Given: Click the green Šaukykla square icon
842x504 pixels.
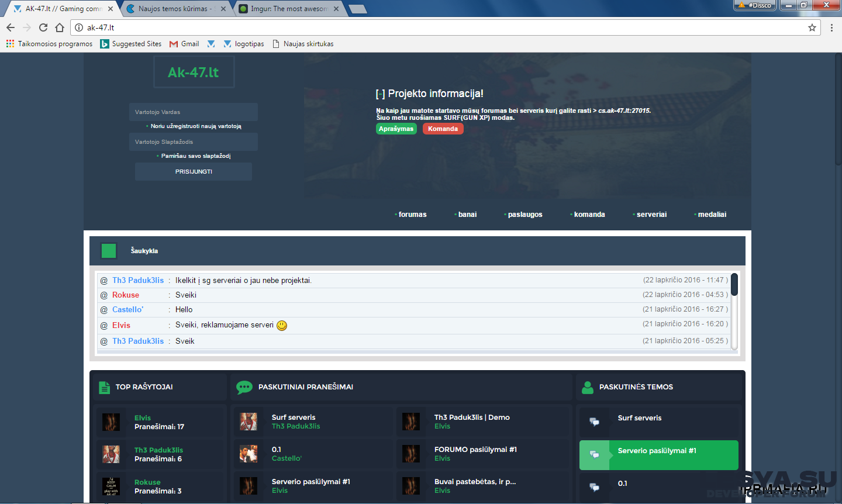Looking at the screenshot, I should (x=109, y=251).
